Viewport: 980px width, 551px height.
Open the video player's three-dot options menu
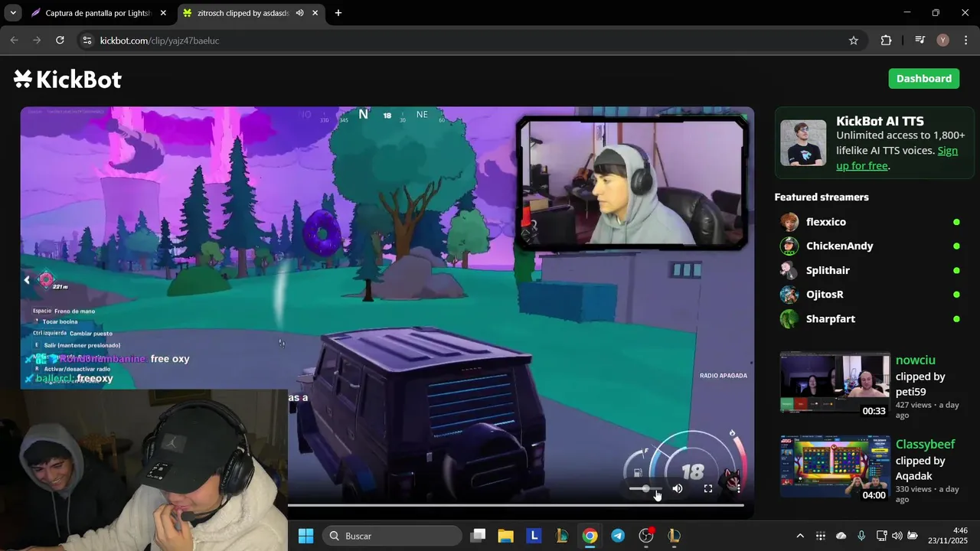738,488
